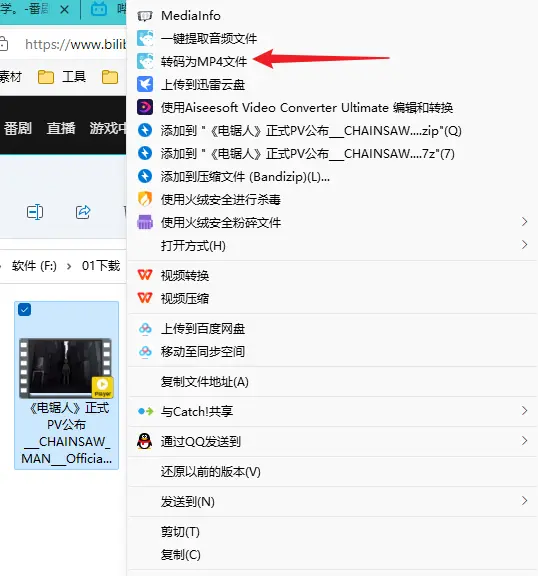Click the WPS icon beside 视频压缩

(145, 298)
